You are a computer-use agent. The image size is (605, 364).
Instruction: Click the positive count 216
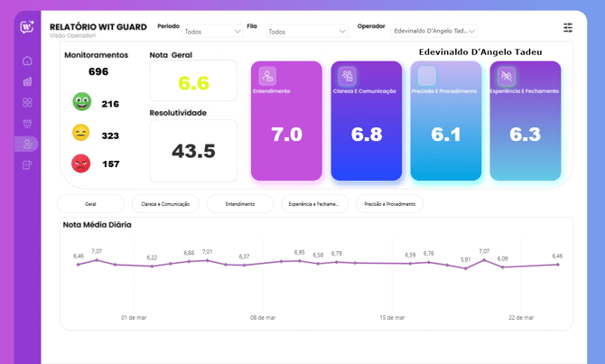click(x=110, y=104)
